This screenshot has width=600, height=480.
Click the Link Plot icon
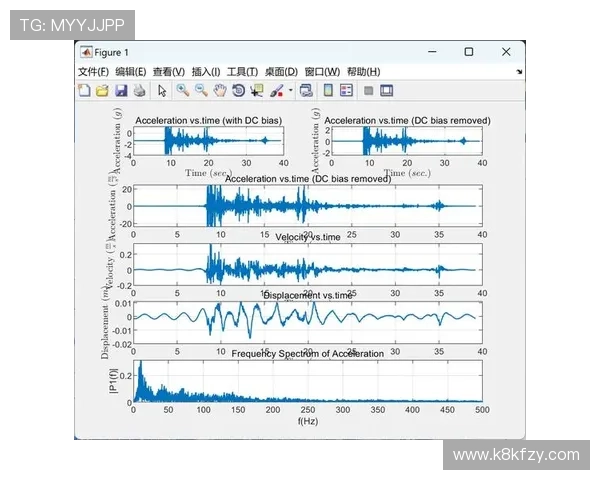[306, 90]
